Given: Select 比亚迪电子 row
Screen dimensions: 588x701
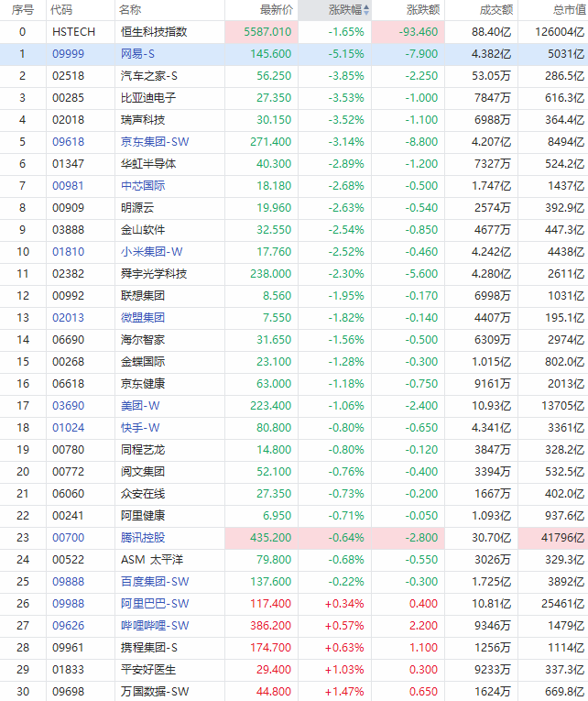Looking at the screenshot, I should point(294,98).
